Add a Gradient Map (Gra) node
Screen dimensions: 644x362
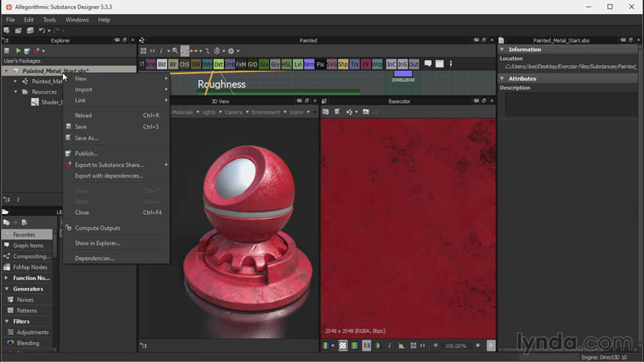pos(263,64)
